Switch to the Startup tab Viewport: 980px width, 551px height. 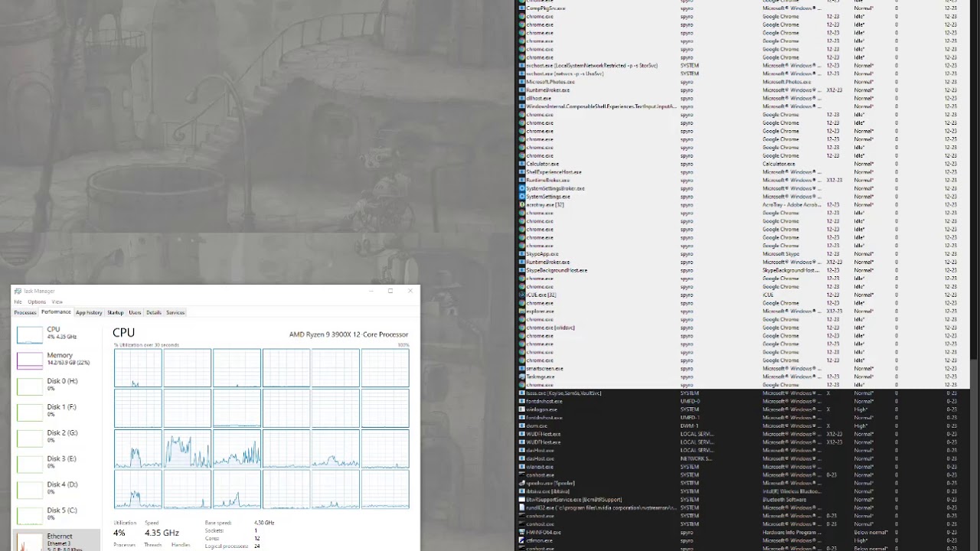116,312
